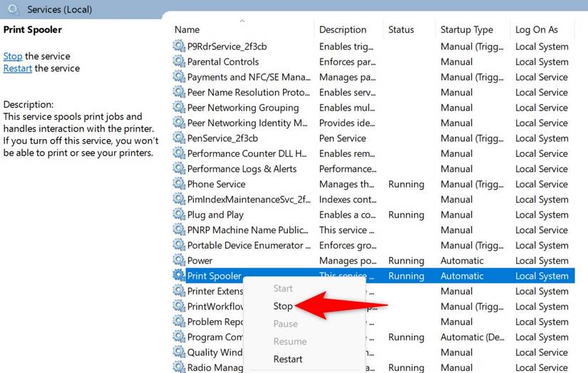Screen dimensions: 588x373
Task: Sort services by Startup Type column
Action: point(466,30)
